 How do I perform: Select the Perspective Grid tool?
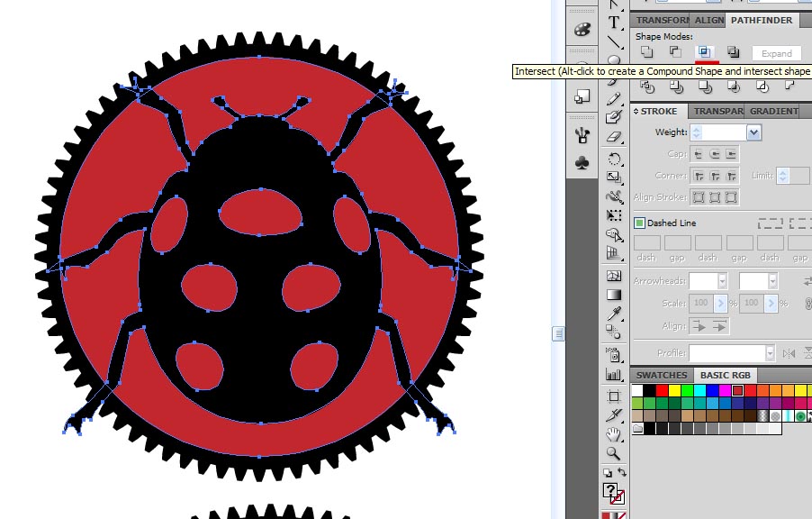(x=614, y=253)
